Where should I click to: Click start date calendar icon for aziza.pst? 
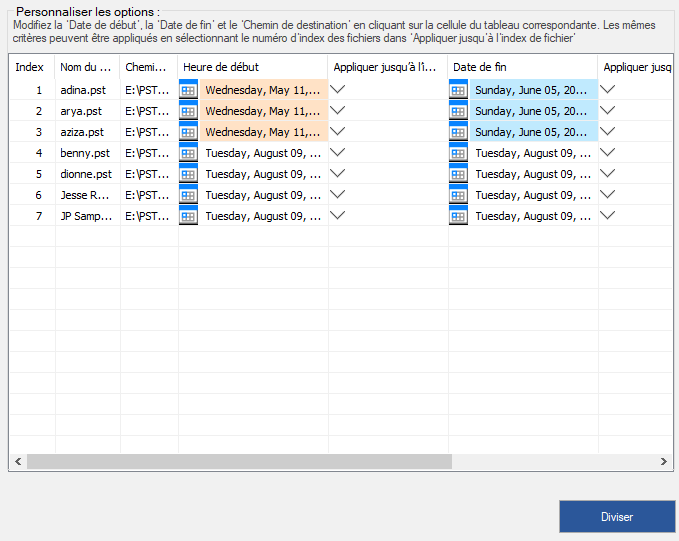point(188,132)
